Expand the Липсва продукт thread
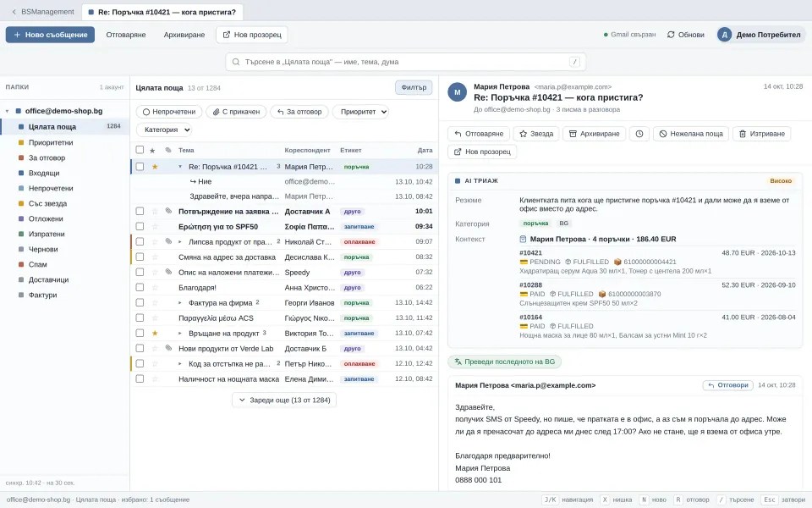The image size is (812, 508). point(180,241)
